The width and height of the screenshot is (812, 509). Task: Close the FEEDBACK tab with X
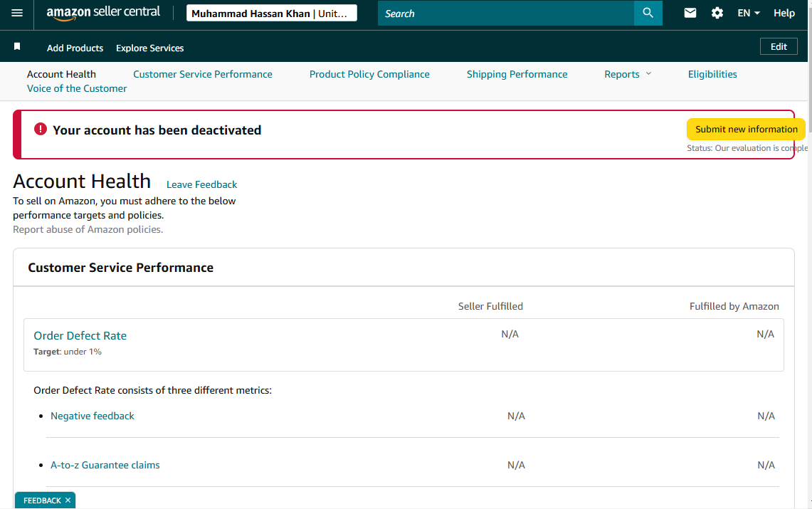[x=68, y=500]
